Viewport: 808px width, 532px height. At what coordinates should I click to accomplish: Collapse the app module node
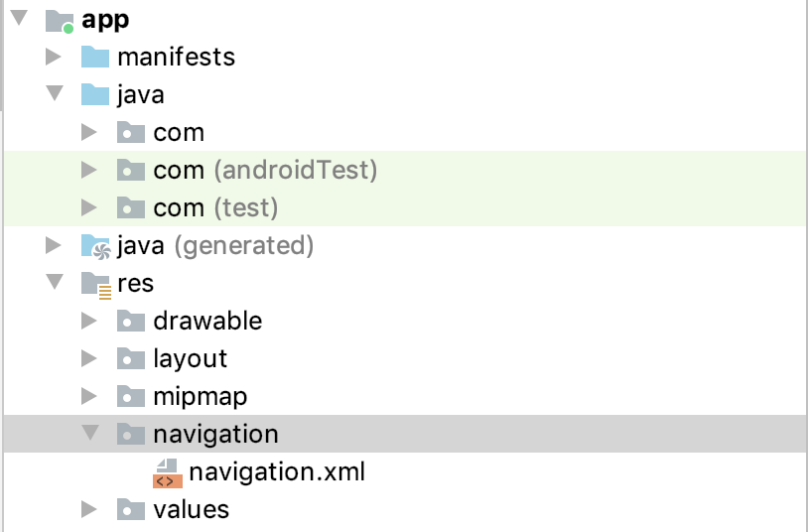18,19
